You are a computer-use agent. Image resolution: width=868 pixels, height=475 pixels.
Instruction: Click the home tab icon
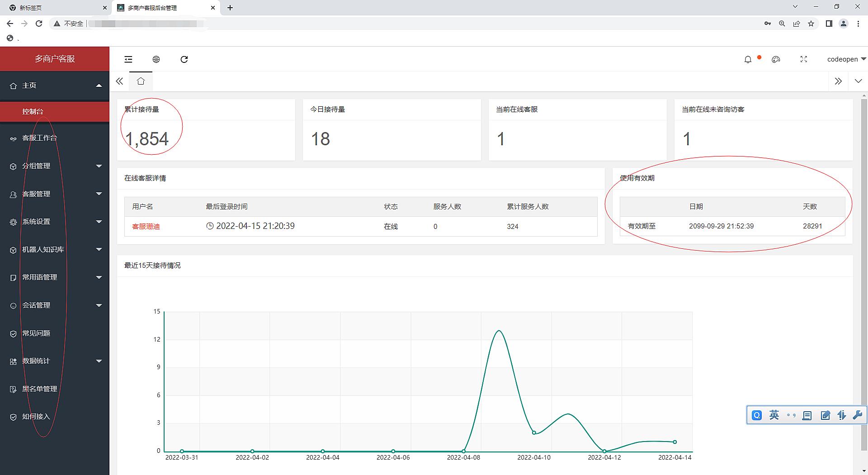coord(141,81)
